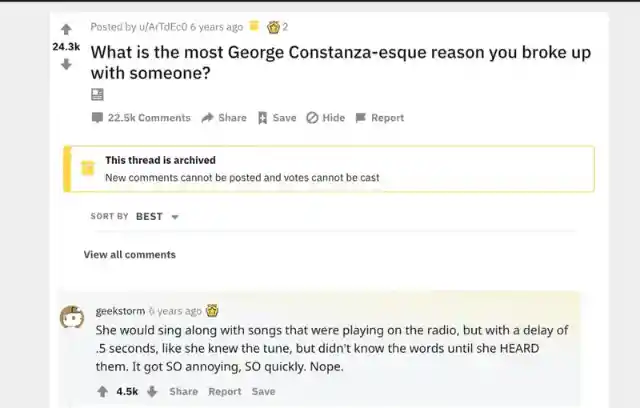The image size is (640, 408).
Task: Upvote geekstorm's comment
Action: coord(101,392)
